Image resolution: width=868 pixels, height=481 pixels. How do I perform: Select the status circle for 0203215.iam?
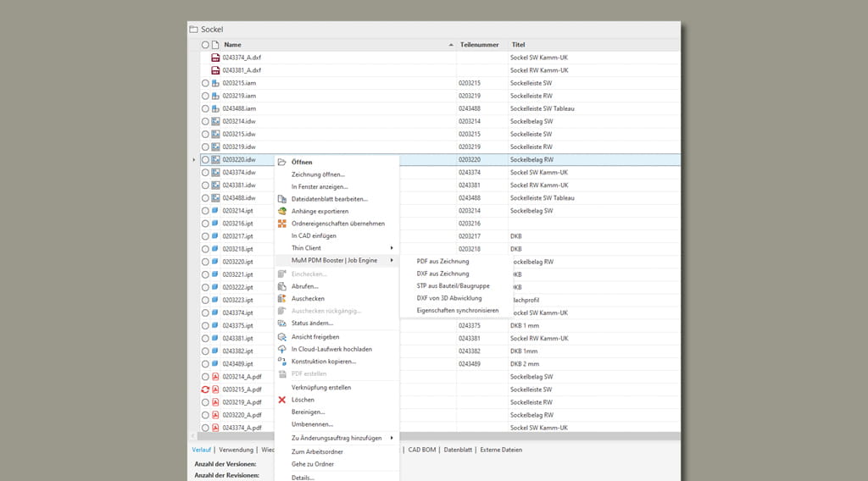[205, 83]
